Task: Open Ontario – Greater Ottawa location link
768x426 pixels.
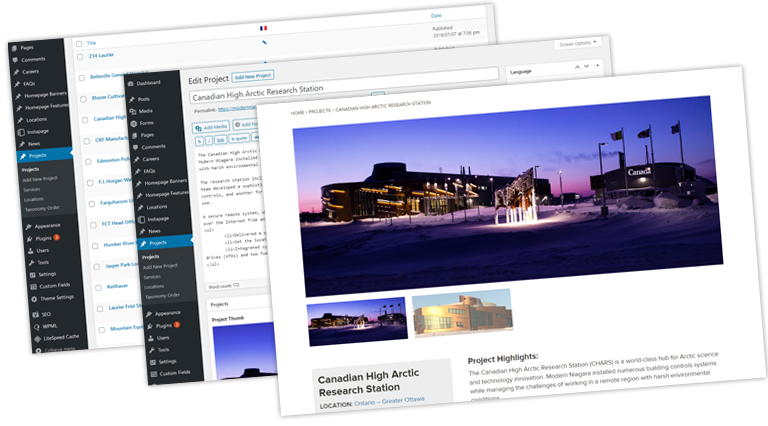Action: click(x=389, y=401)
